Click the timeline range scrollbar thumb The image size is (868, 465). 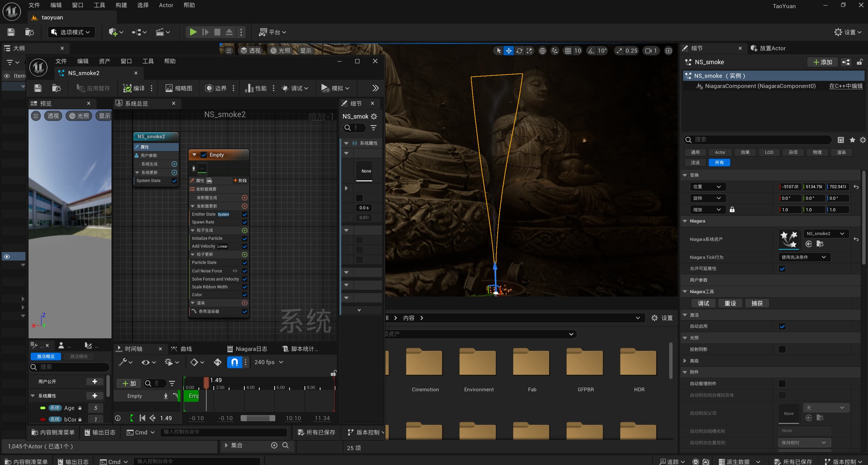pyautogui.click(x=258, y=418)
